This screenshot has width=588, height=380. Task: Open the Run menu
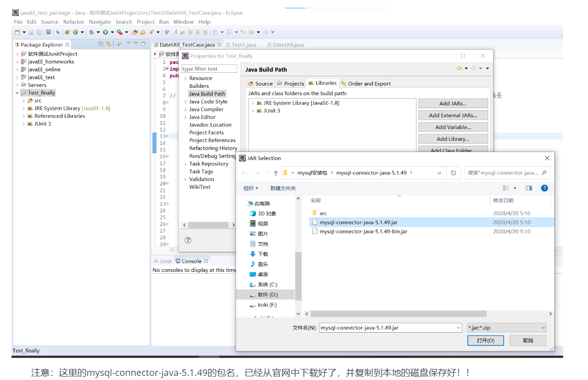tap(164, 22)
